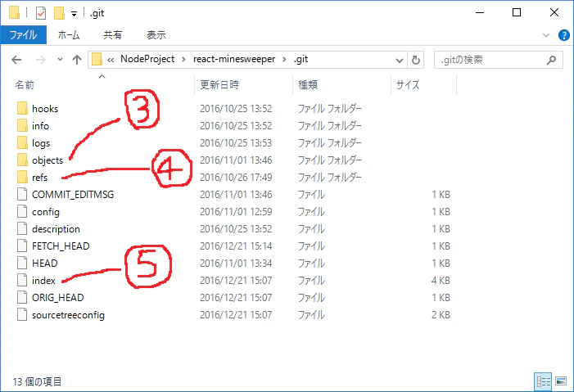The width and height of the screenshot is (574, 392).
Task: Click the new folder quick access icon
Action: (x=59, y=14)
